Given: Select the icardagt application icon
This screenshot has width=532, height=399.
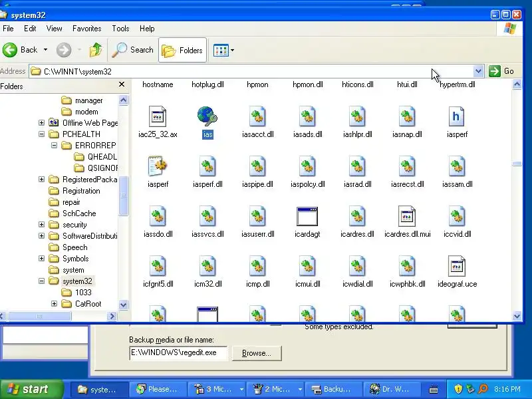Looking at the screenshot, I should click(307, 216).
